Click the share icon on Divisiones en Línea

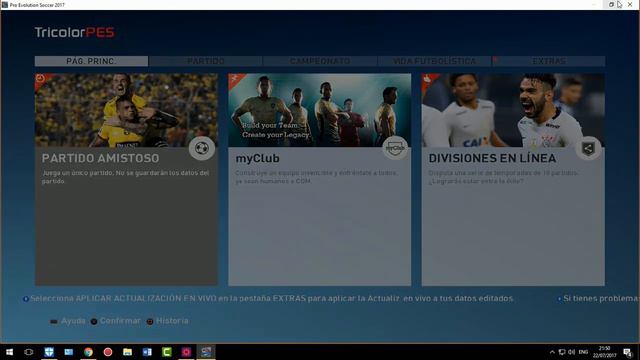589,148
